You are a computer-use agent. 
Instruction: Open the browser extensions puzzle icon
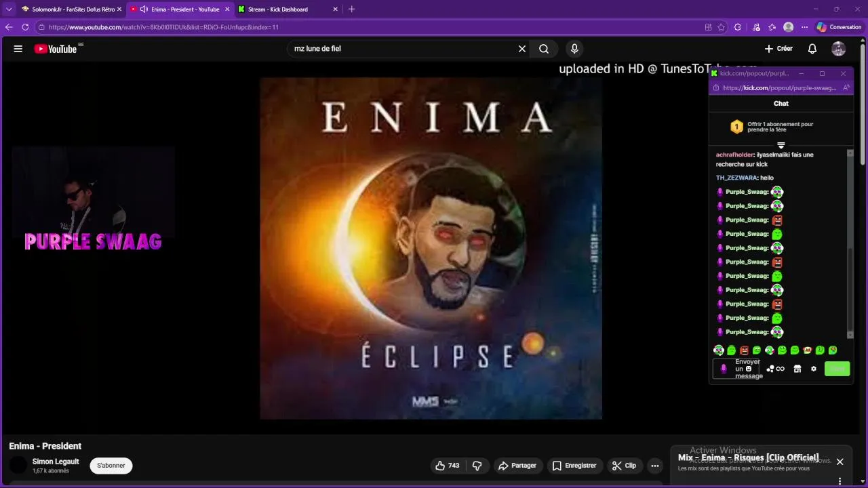tap(738, 27)
